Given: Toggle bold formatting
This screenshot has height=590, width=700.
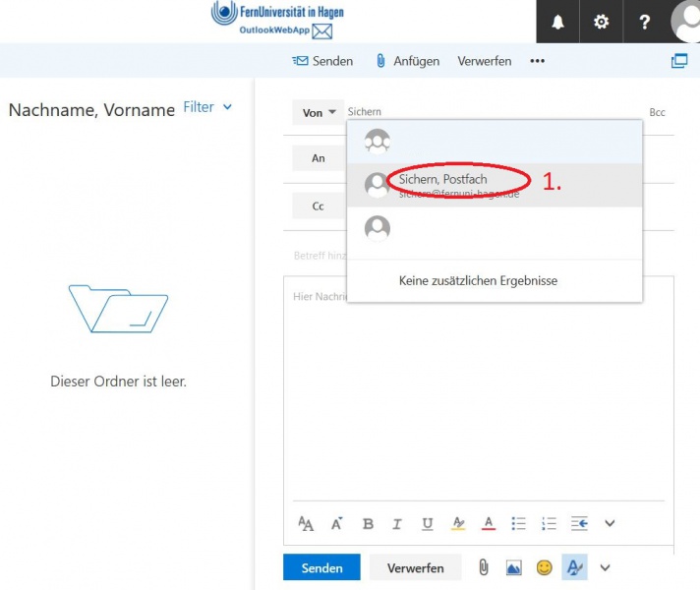Looking at the screenshot, I should [x=368, y=523].
